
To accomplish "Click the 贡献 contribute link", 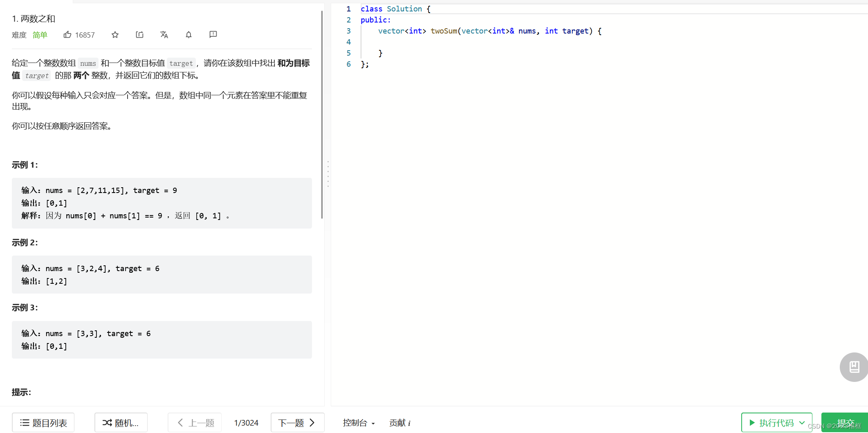I will tap(399, 423).
